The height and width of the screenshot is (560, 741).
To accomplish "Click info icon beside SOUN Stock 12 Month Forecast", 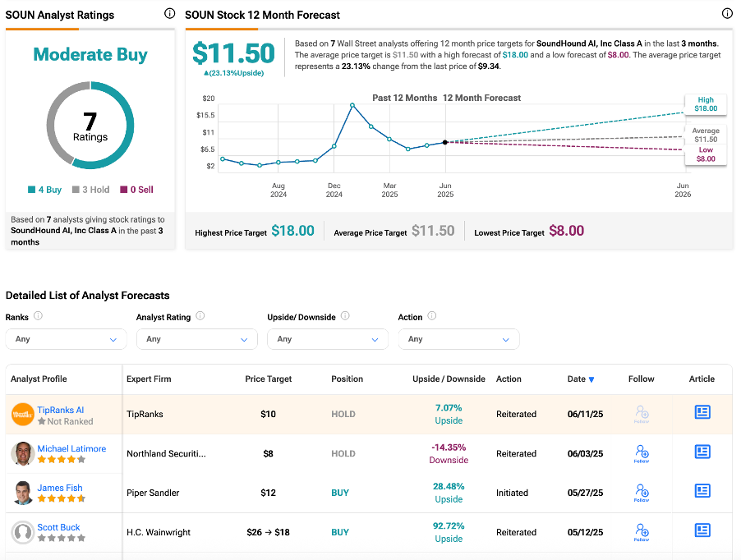I will 727,14.
